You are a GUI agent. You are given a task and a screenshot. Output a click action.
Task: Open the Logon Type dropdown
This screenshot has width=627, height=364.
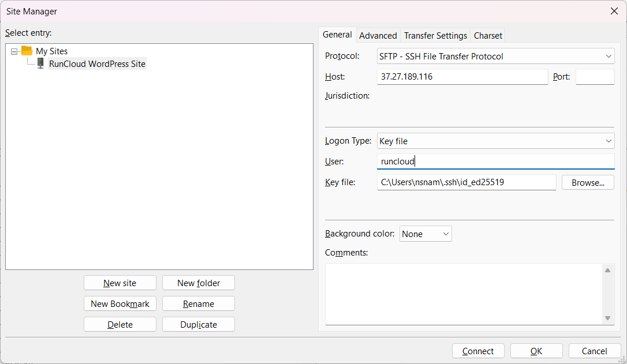tap(496, 141)
